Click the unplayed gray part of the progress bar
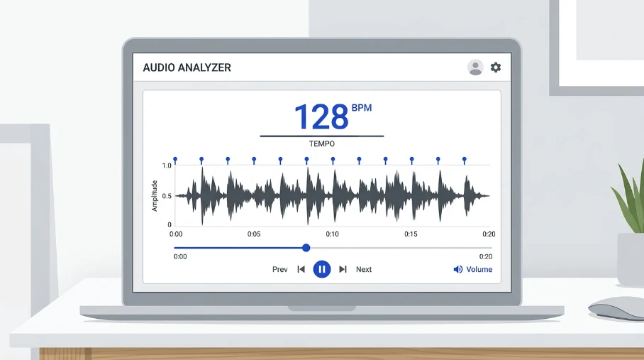644x360 pixels. (401, 248)
